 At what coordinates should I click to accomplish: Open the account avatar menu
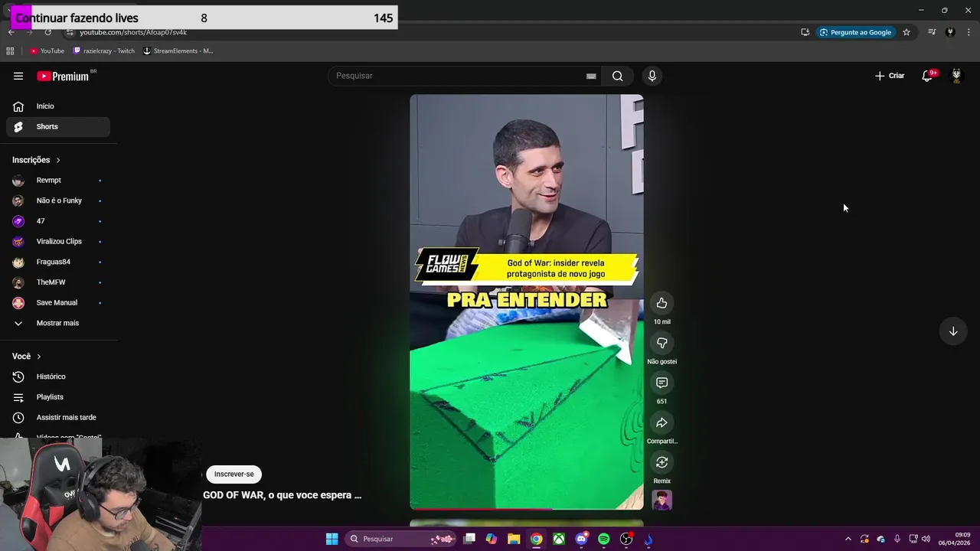[956, 76]
